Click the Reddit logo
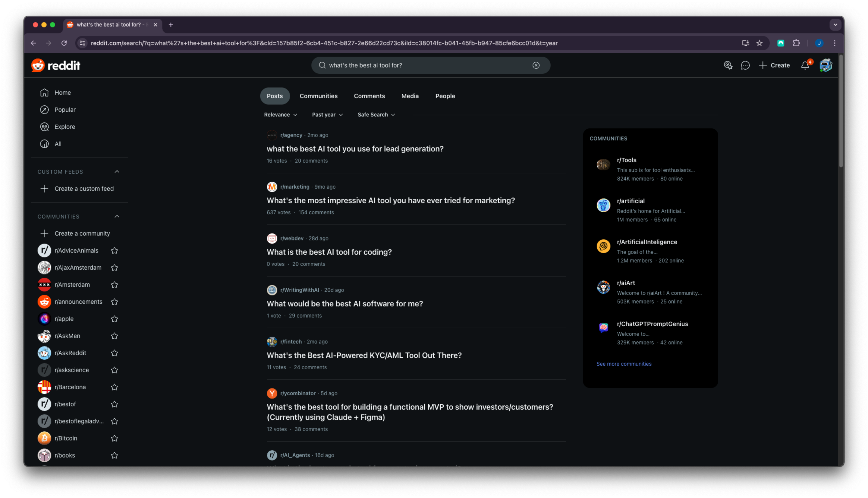The height and width of the screenshot is (498, 868). click(x=56, y=65)
